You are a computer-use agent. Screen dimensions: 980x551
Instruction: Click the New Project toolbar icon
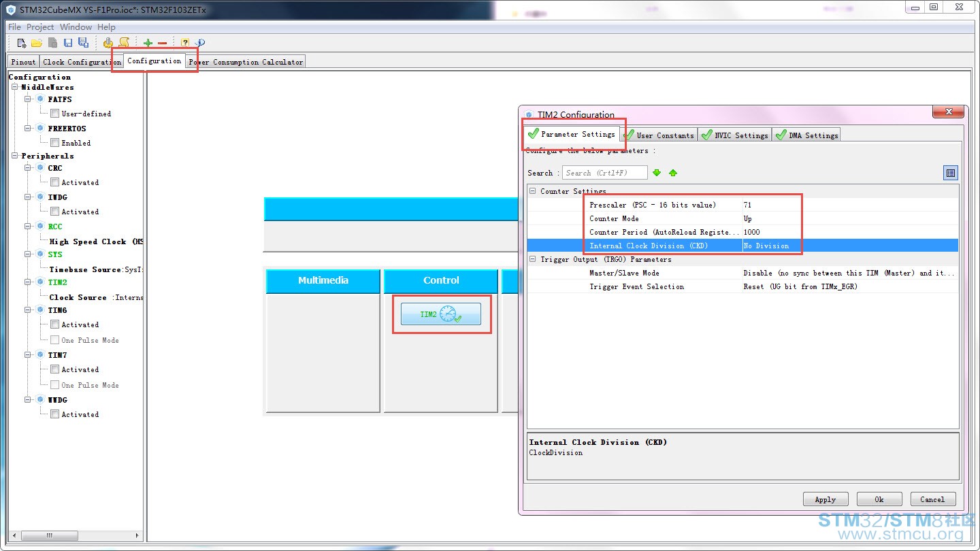[x=22, y=43]
